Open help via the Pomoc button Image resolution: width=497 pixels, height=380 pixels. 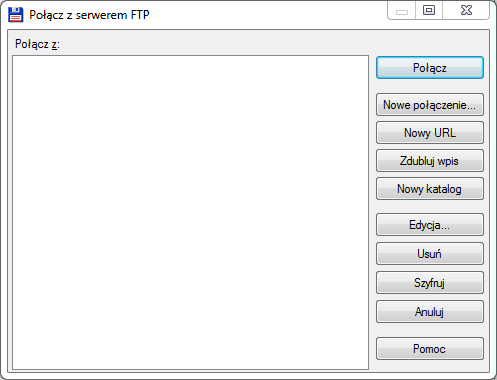[430, 349]
